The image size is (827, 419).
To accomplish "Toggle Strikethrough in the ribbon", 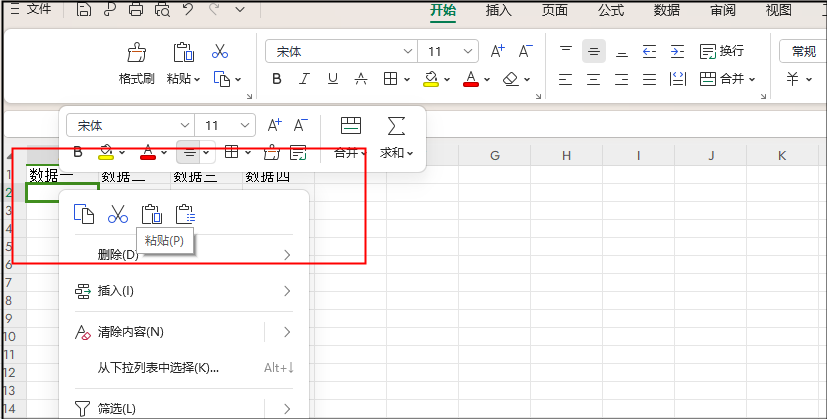I will coord(361,79).
